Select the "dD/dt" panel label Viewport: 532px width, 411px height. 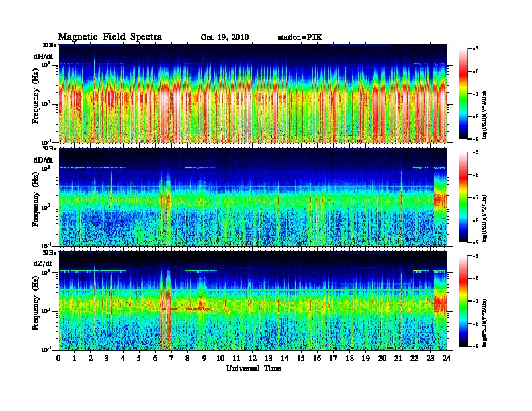tap(43, 160)
